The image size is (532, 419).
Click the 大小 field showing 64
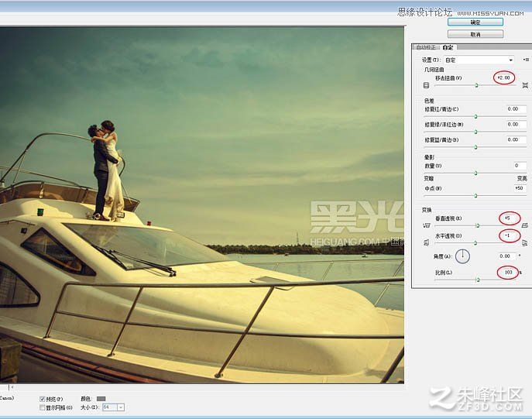click(109, 407)
